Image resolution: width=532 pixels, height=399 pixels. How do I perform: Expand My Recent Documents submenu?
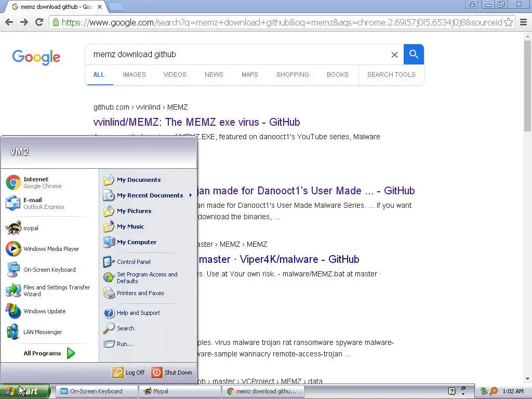148,195
